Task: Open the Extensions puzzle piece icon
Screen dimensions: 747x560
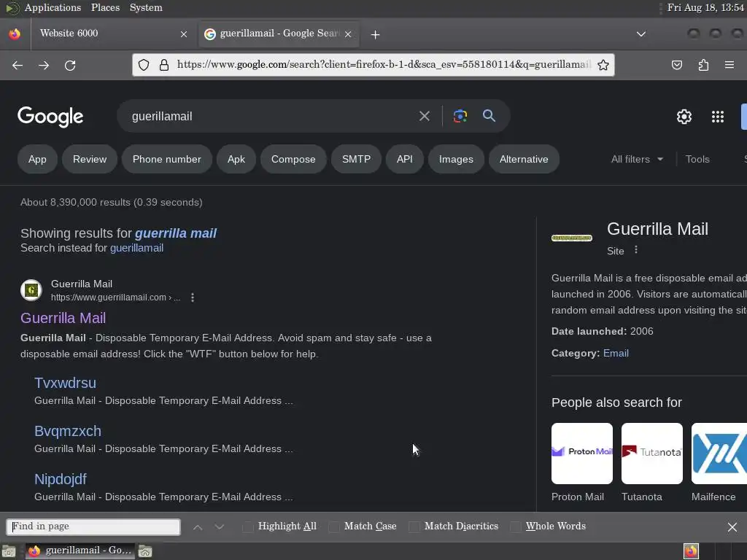Action: [703, 65]
